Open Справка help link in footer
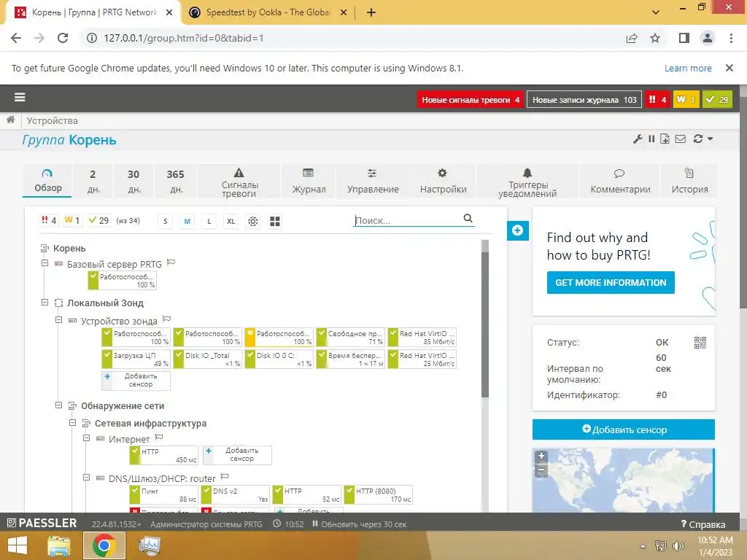 pyautogui.click(x=703, y=524)
